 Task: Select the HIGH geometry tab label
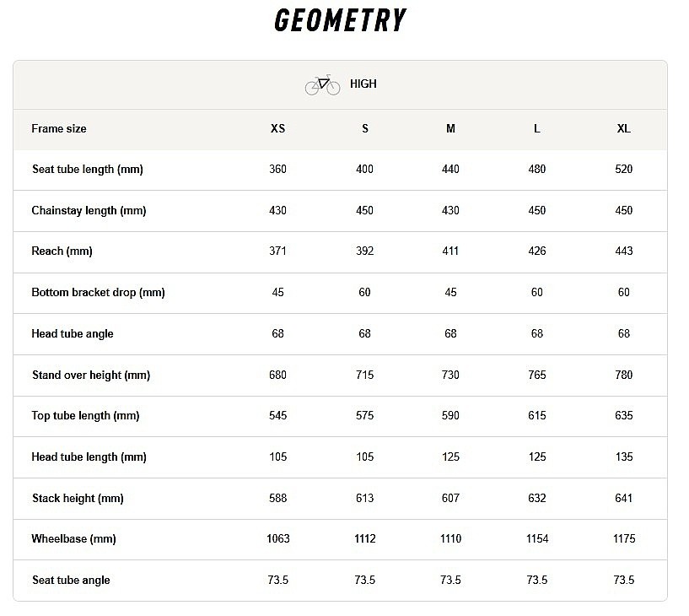tap(363, 84)
